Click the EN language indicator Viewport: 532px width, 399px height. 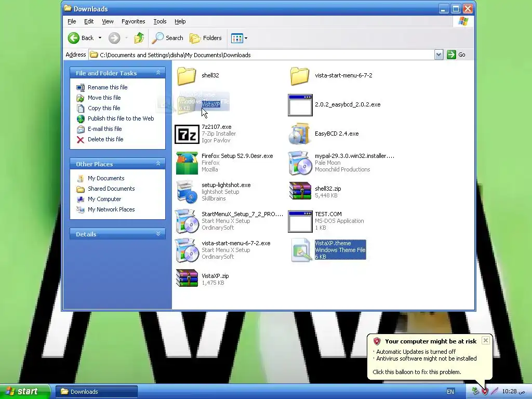click(450, 392)
